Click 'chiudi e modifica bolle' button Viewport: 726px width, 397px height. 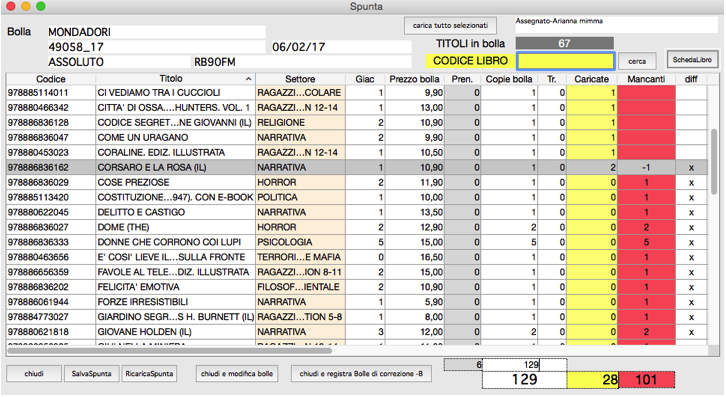237,373
